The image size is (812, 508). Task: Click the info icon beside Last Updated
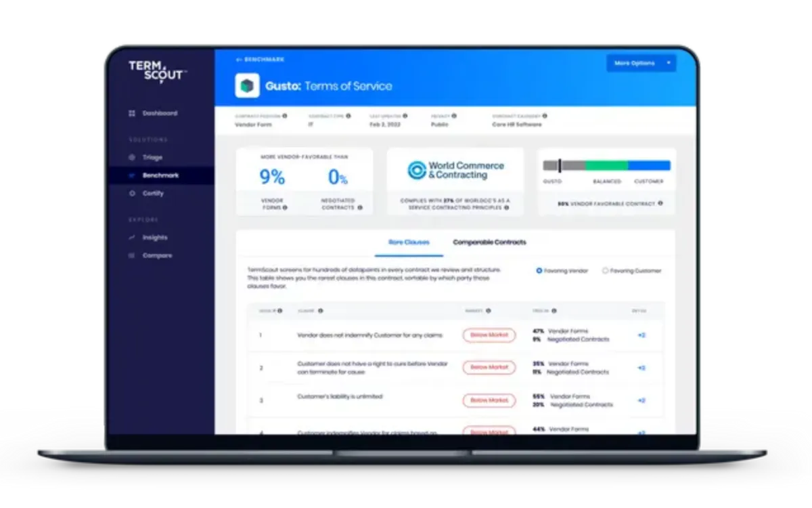click(407, 116)
